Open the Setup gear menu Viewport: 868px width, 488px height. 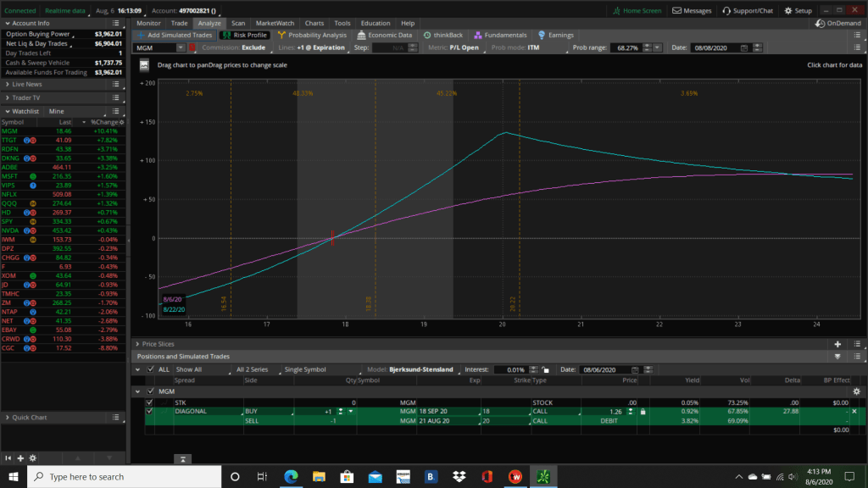[x=788, y=11]
